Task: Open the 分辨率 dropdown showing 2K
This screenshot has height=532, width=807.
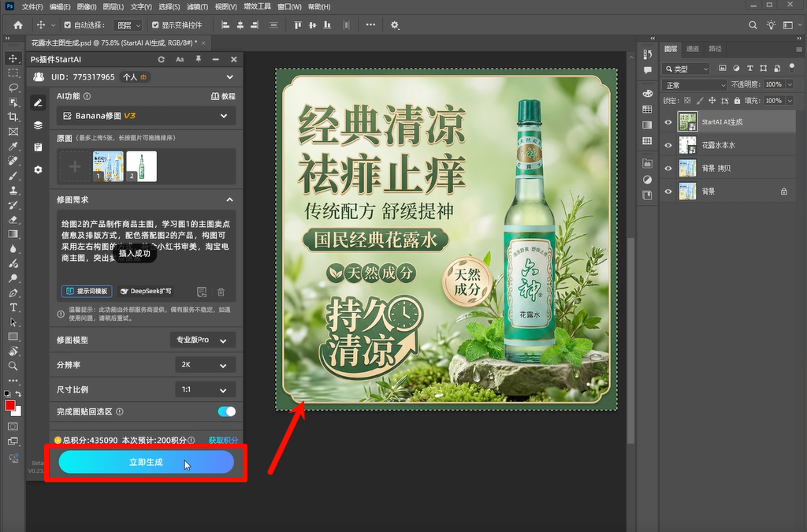Action: click(x=205, y=364)
